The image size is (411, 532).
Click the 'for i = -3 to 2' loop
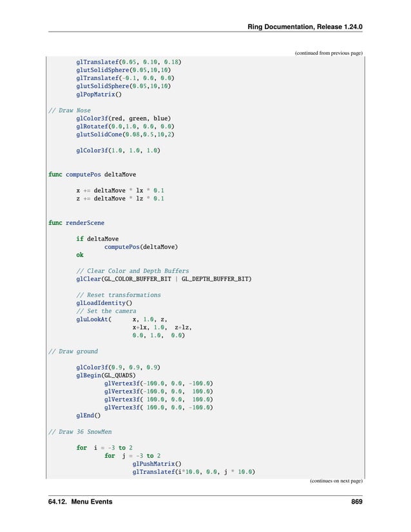(104, 448)
